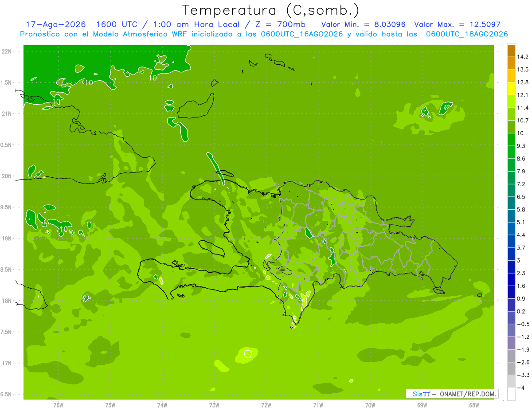
Task: Pick the legend band between 5.1 and 5.8
Action: click(511, 216)
